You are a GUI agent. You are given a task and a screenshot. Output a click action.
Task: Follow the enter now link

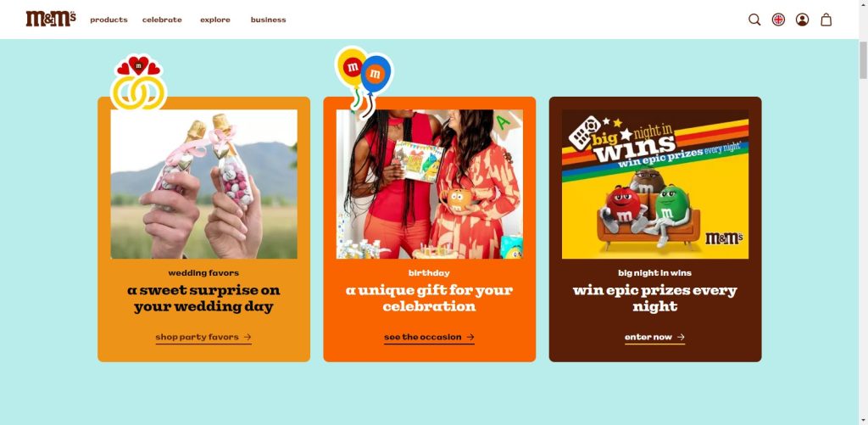click(655, 338)
